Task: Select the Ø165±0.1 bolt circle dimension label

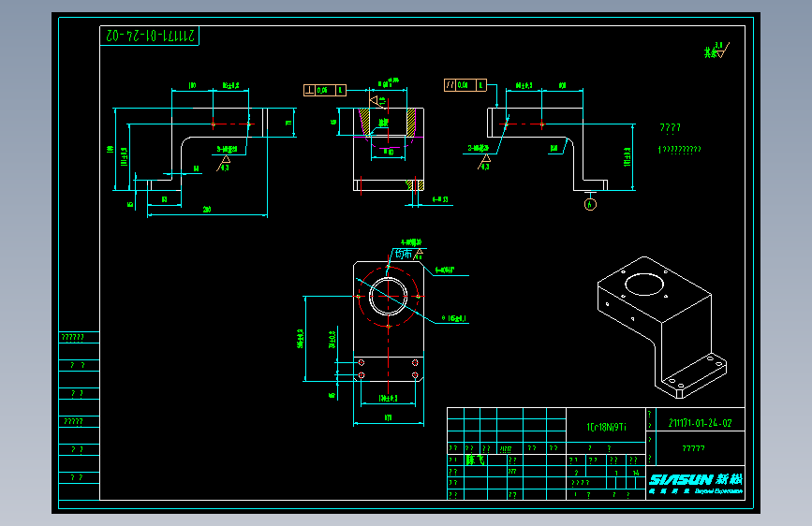Action: click(453, 319)
